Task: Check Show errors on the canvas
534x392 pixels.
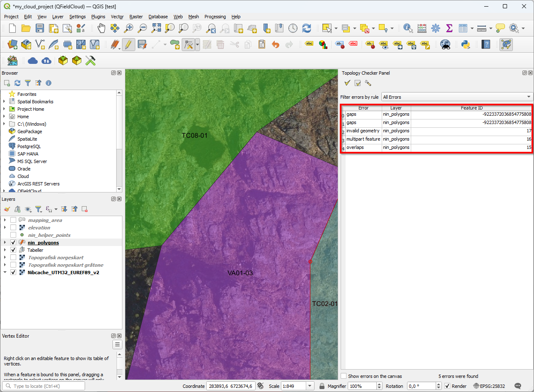Action: (x=344, y=376)
